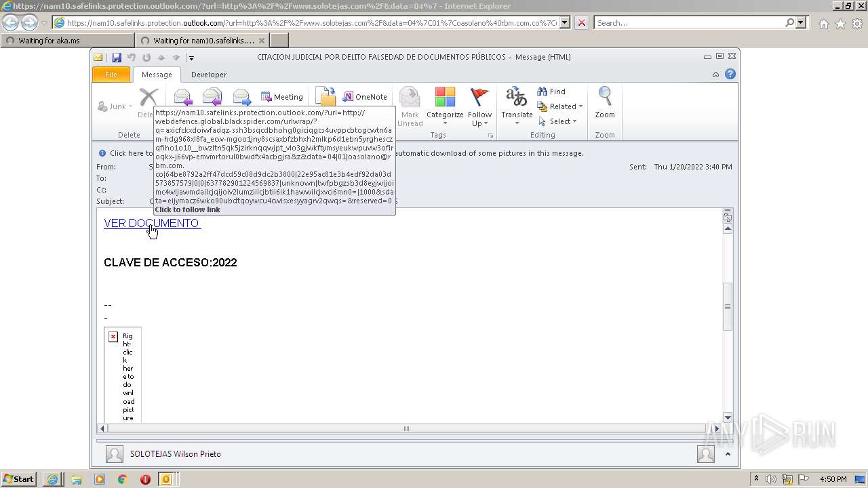868x488 pixels.
Task: Open the File tab
Action: [111, 75]
